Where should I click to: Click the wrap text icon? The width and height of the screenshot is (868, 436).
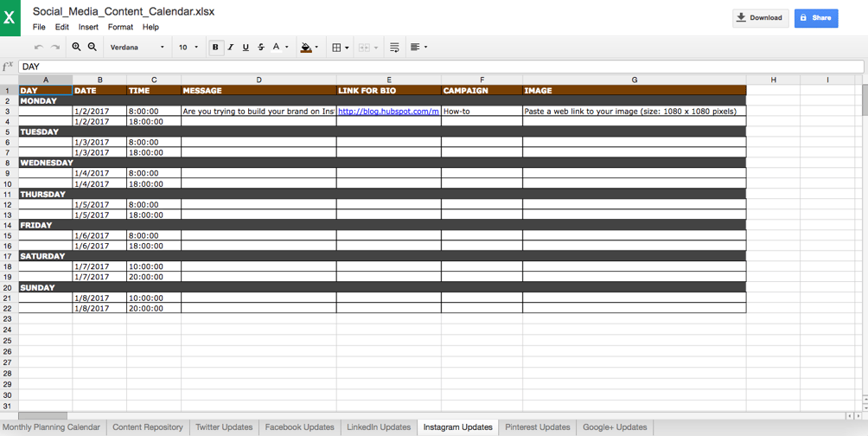394,48
